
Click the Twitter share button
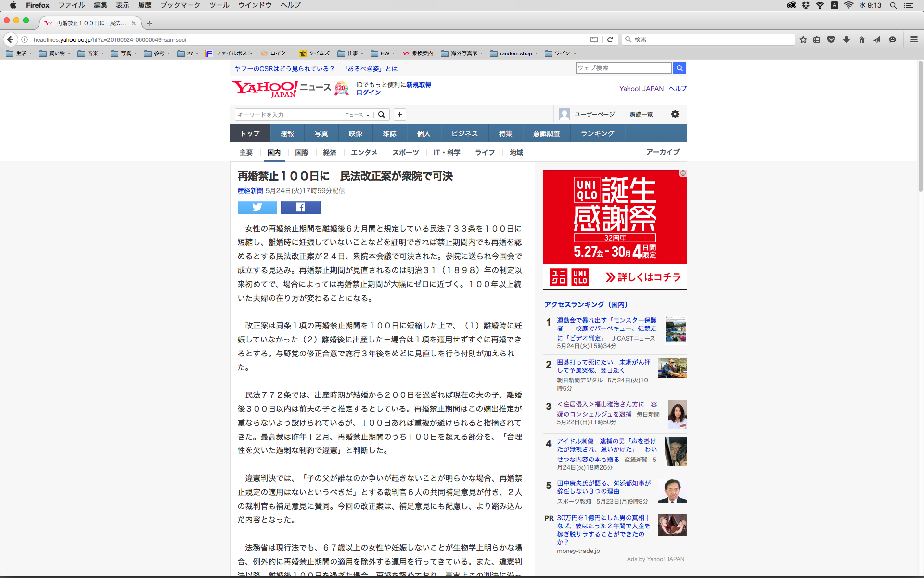click(x=257, y=207)
